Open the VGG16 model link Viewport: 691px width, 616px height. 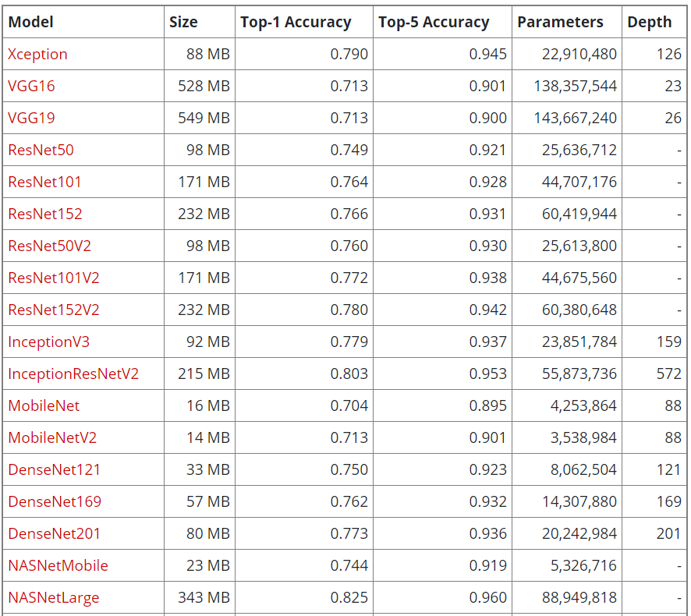(x=31, y=86)
